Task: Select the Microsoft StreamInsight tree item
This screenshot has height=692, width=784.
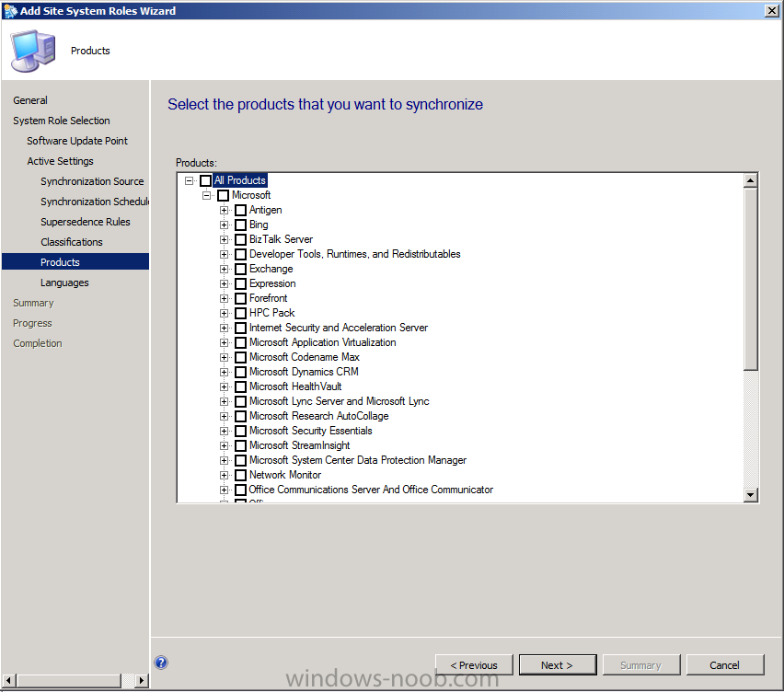Action: coord(299,445)
